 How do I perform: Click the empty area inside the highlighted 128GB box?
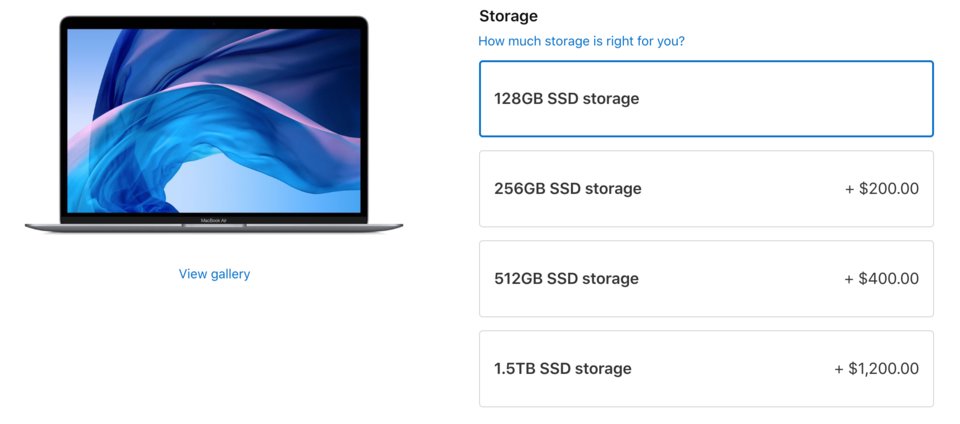800,99
